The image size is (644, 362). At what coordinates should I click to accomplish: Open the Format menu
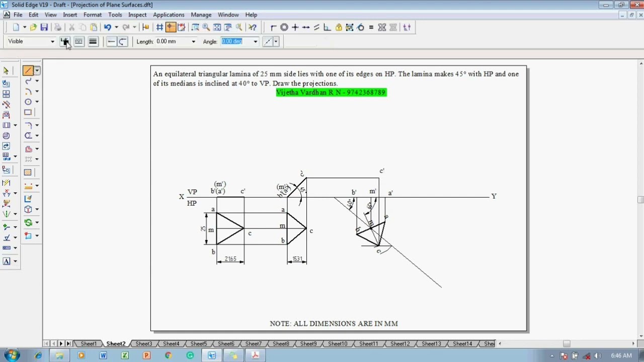click(93, 15)
